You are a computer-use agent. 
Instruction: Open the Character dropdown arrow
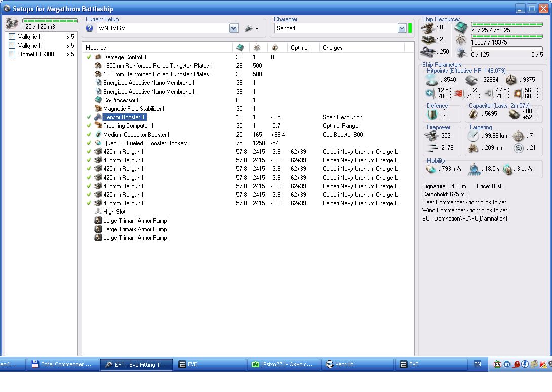pyautogui.click(x=402, y=28)
